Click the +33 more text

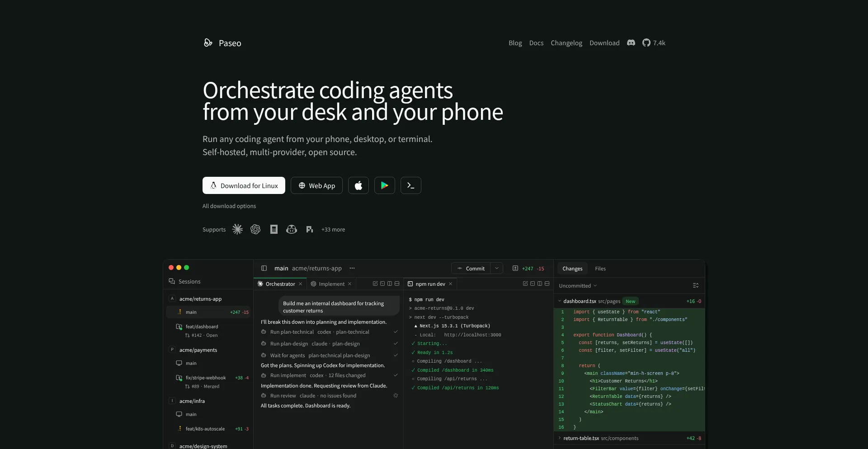coord(333,230)
